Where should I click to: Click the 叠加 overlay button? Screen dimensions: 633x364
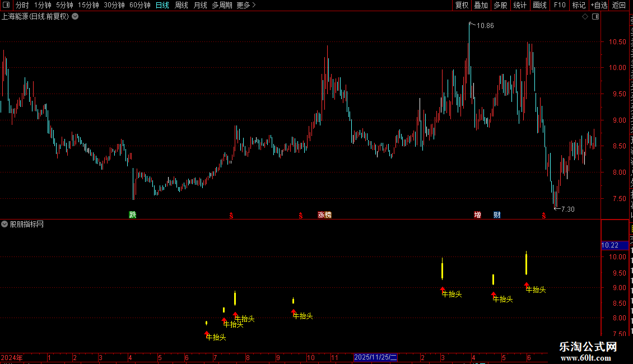coord(481,5)
